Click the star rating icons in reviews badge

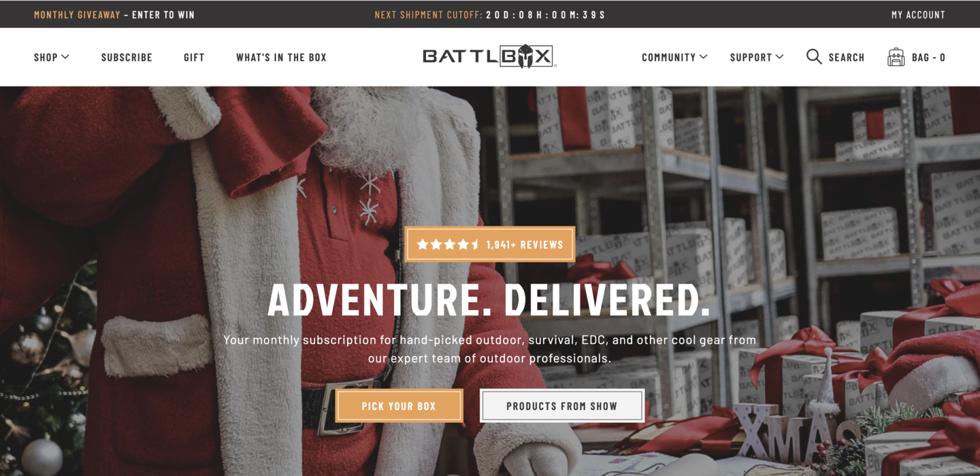point(448,244)
